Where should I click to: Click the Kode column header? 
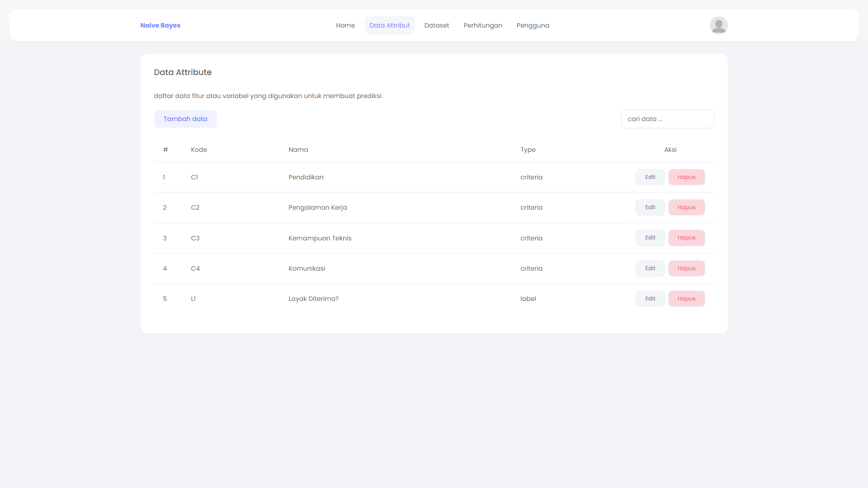(199, 150)
